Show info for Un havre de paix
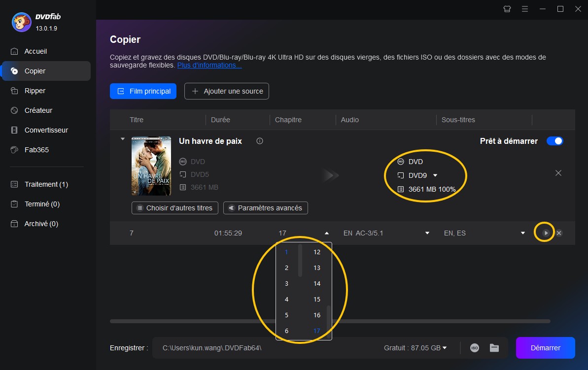Image resolution: width=588 pixels, height=370 pixels. 260,141
